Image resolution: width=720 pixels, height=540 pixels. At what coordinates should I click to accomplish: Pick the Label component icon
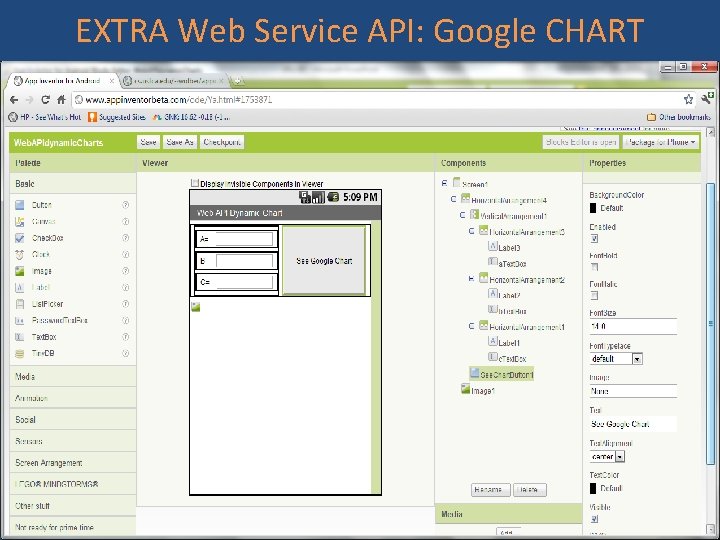(19, 287)
